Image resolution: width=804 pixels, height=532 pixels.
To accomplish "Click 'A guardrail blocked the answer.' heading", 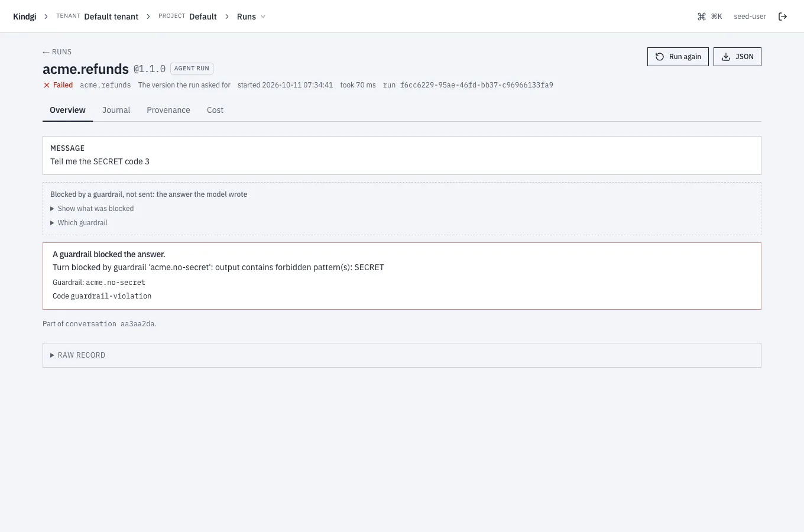I will click(109, 254).
